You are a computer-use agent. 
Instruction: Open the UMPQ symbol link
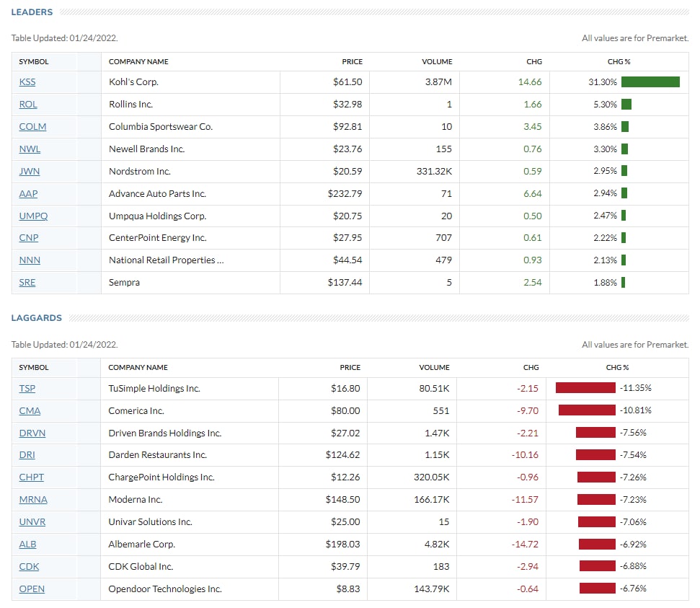coord(33,216)
